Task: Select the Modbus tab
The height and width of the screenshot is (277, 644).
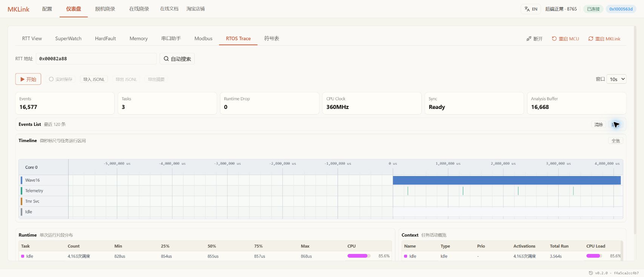Action: pyautogui.click(x=203, y=38)
